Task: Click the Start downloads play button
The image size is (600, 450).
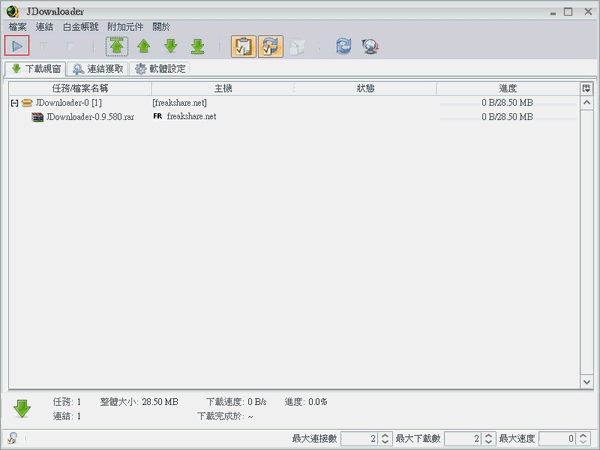Action: click(17, 45)
